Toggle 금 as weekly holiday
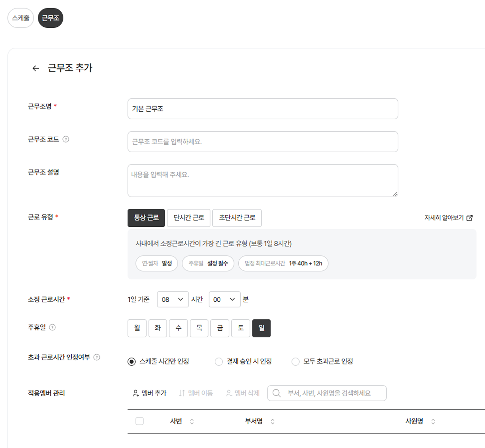 [220, 328]
